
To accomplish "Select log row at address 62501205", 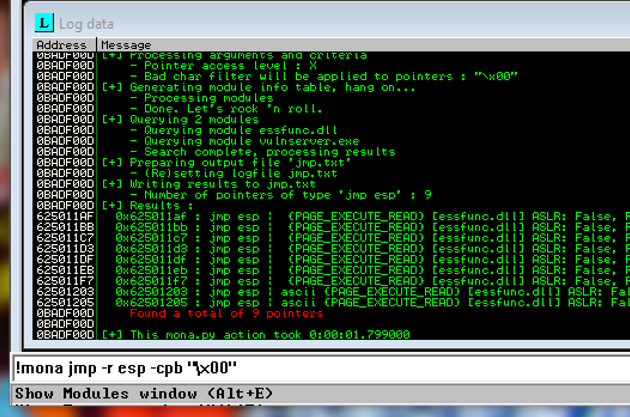I will (65, 302).
